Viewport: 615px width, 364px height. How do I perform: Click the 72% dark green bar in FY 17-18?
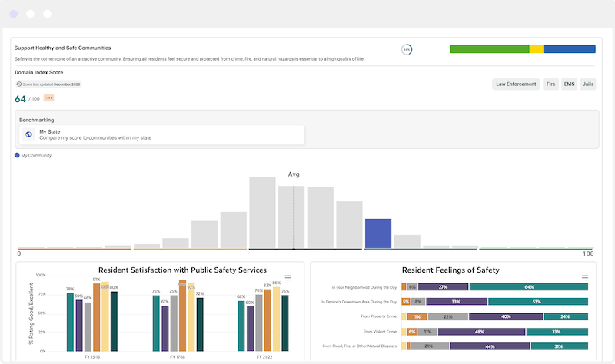[x=200, y=324]
